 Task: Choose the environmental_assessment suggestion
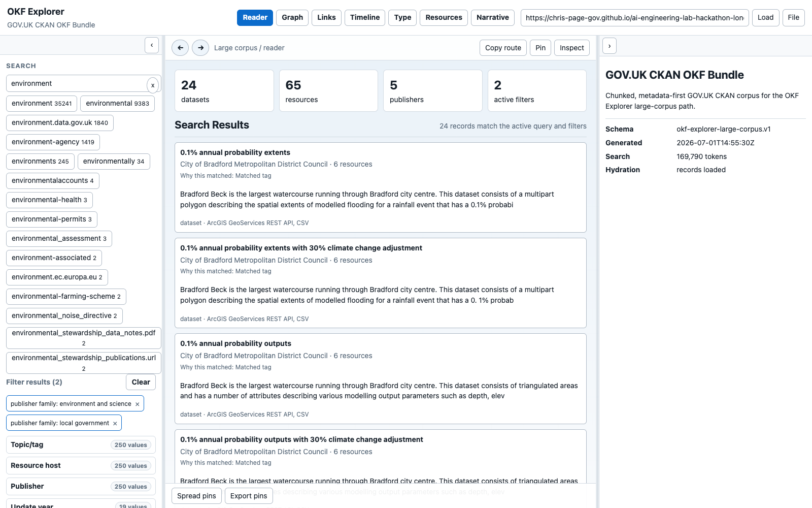[59, 239]
